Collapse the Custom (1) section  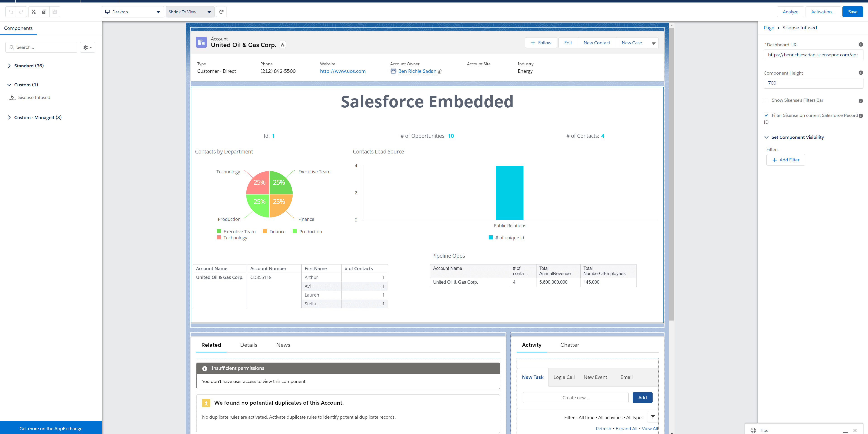coord(23,85)
